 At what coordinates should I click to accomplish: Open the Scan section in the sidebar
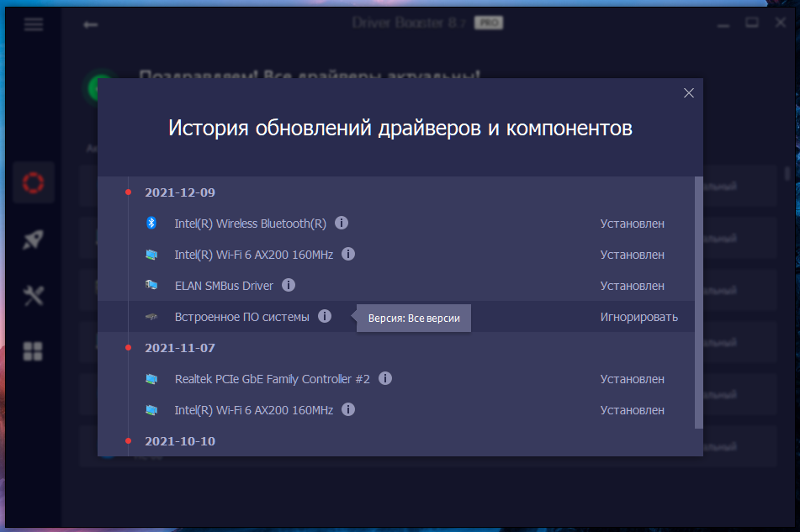33,182
